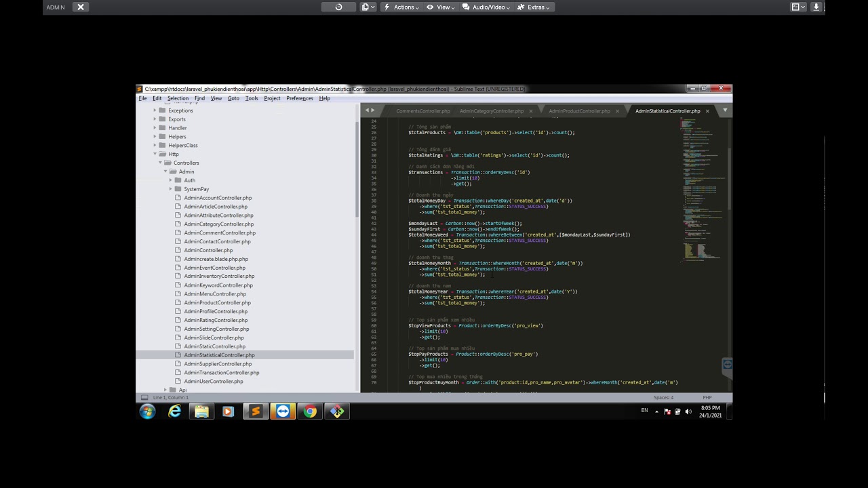The image size is (868, 488).
Task: Expand the Handler folder
Action: [155, 128]
